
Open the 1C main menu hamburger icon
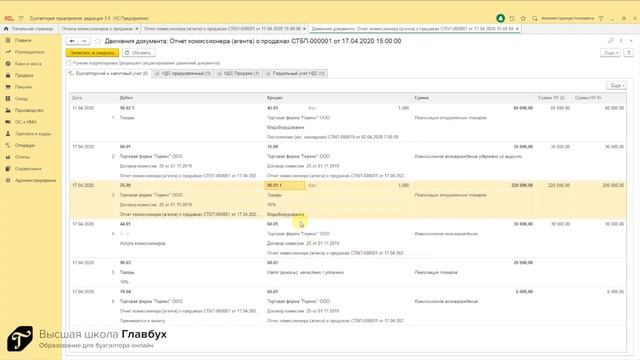pyautogui.click(x=21, y=18)
